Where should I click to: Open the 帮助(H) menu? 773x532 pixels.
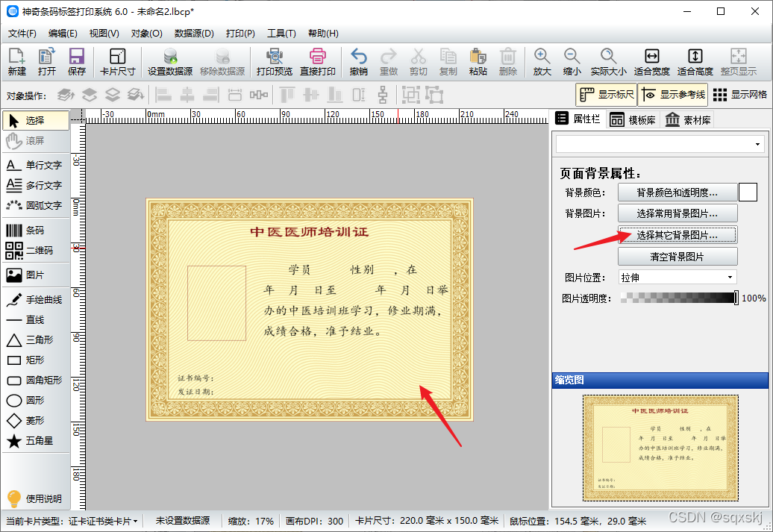(x=323, y=34)
